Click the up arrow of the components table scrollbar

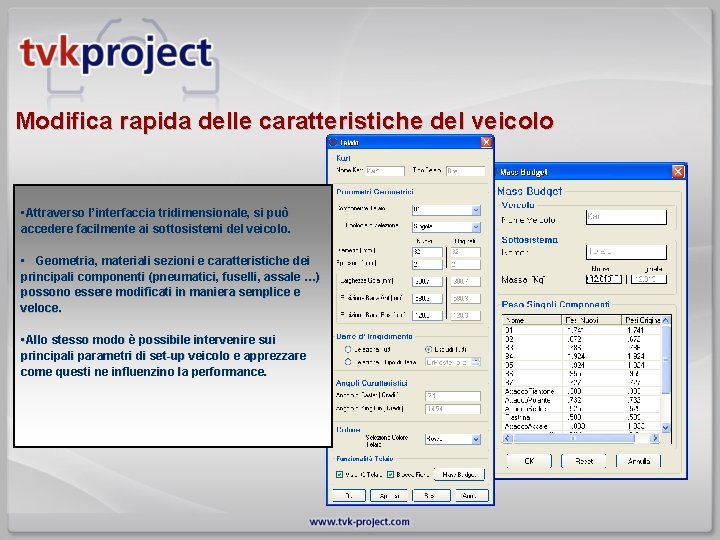[x=666, y=320]
